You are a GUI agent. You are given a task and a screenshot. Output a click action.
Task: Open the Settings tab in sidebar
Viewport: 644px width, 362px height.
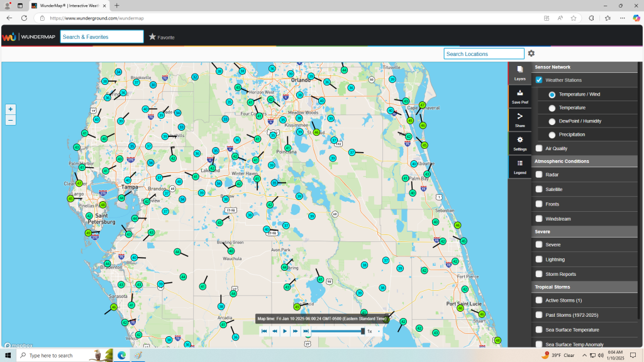pos(519,143)
